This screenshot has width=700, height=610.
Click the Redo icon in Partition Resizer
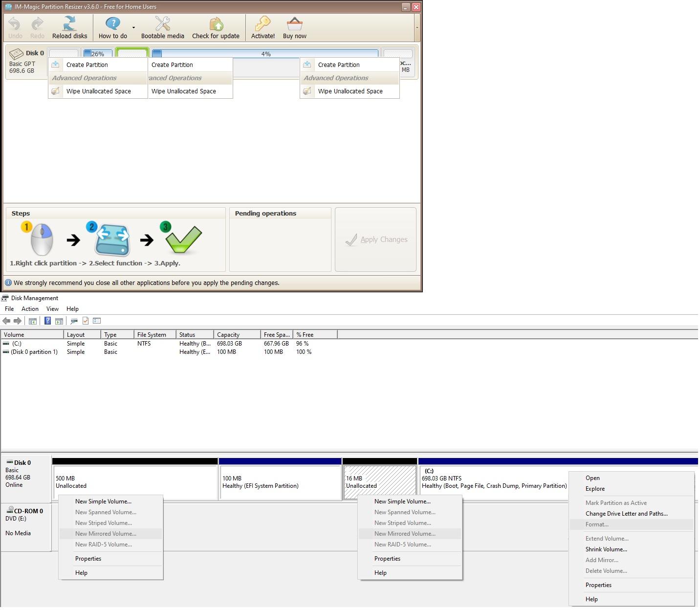[x=37, y=24]
